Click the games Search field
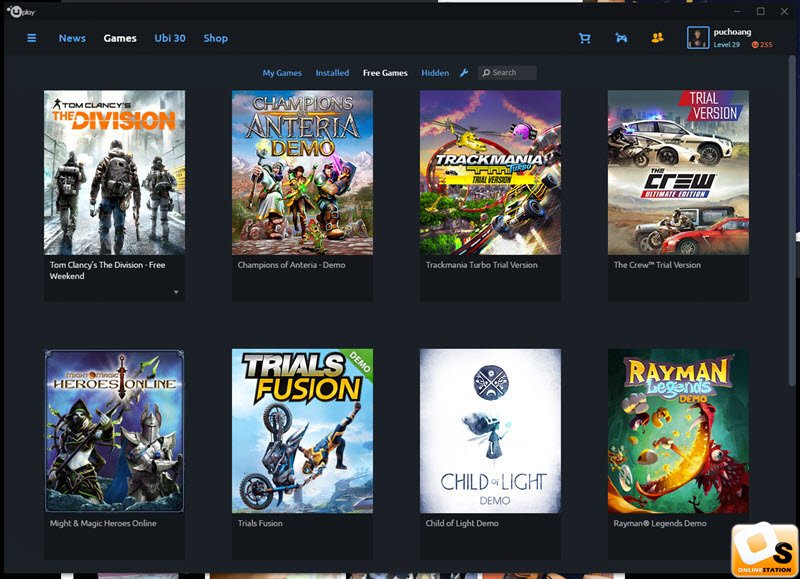800x579 pixels. click(507, 73)
